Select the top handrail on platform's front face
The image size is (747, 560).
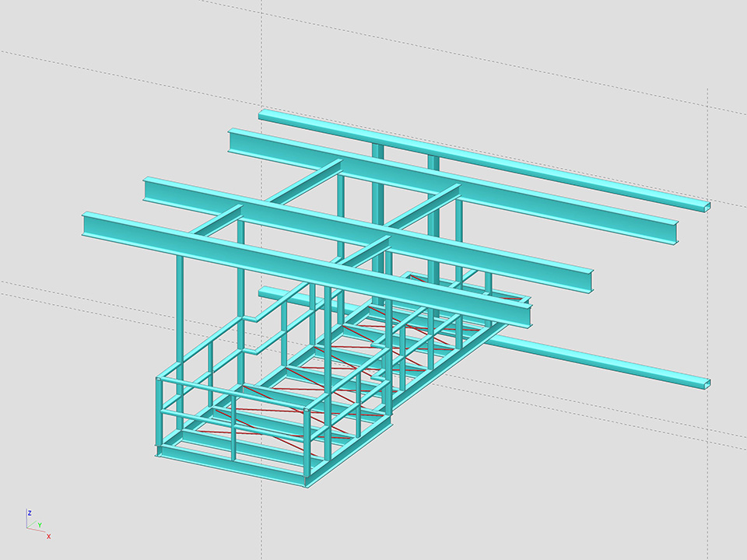click(233, 394)
